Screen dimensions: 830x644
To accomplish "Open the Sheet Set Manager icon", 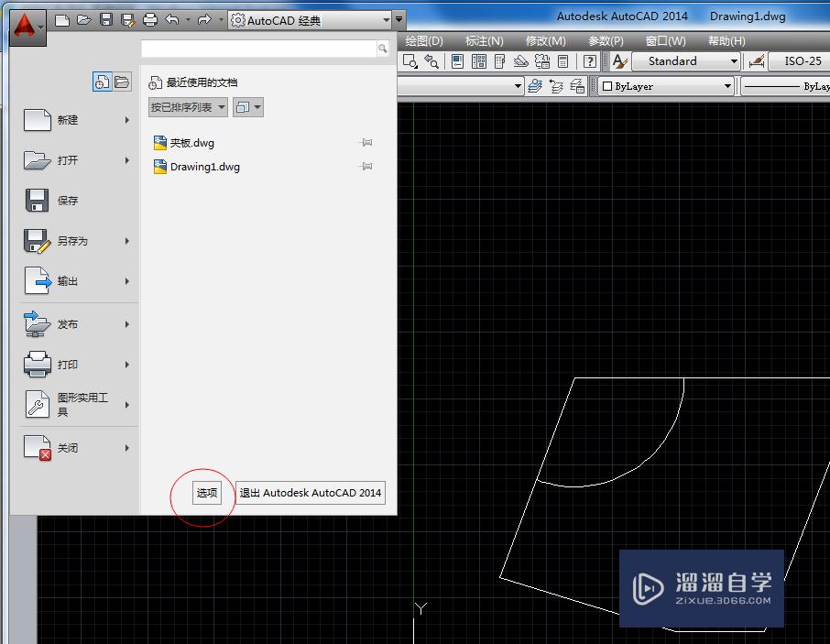I will [x=521, y=61].
